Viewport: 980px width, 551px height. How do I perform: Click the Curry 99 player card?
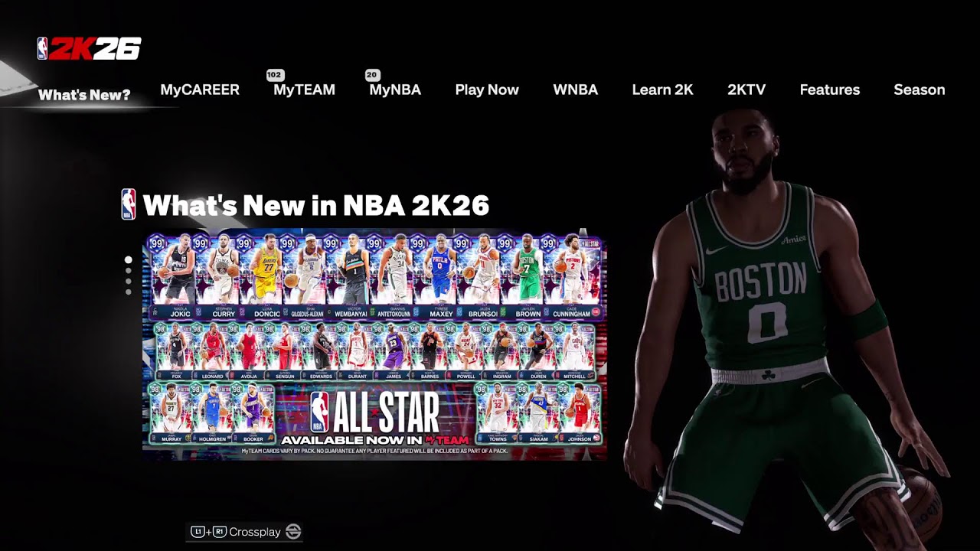click(215, 277)
